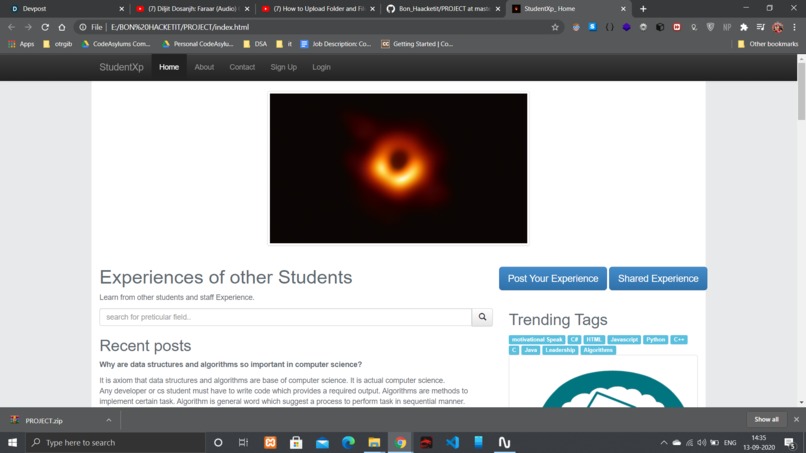Viewport: 806px width, 453px height.
Task: Click the StudentXp brand link
Action: (x=121, y=67)
